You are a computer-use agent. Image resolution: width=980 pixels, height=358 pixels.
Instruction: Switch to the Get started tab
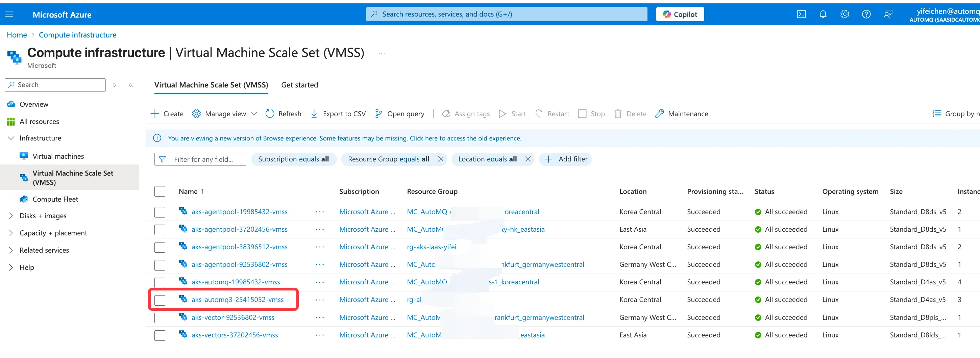pos(300,85)
